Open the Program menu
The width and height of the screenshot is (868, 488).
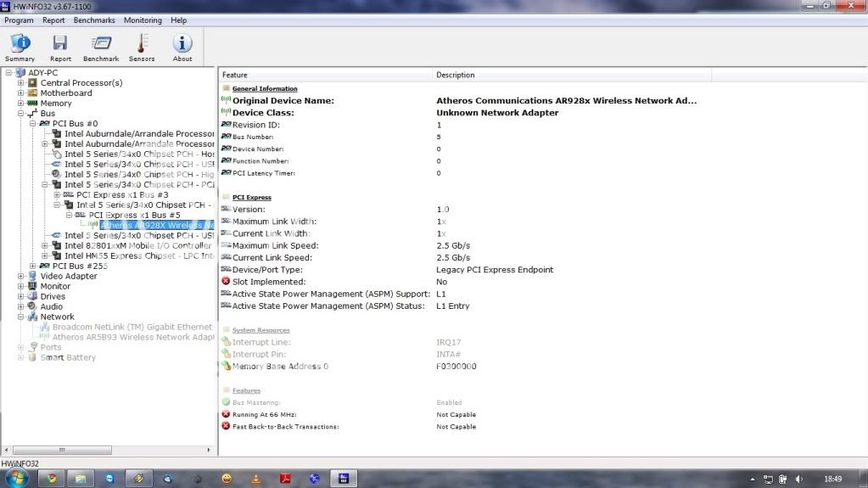click(19, 20)
